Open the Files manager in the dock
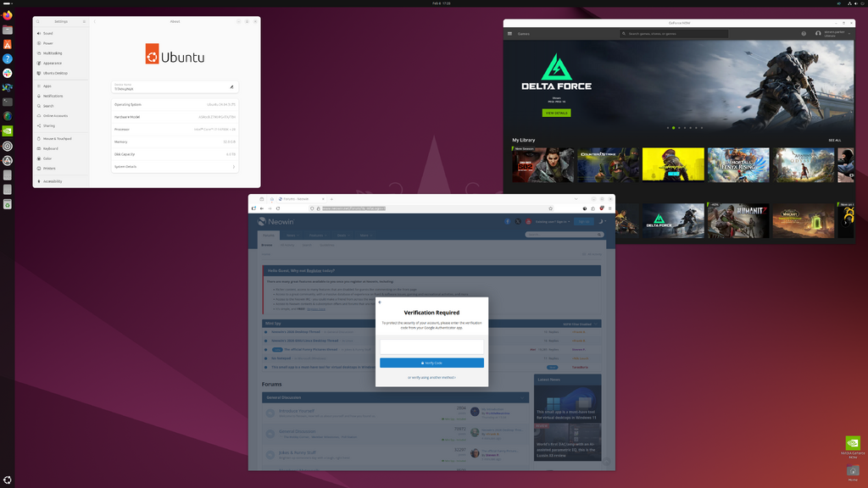Image resolution: width=868 pixels, height=488 pixels. click(x=7, y=30)
